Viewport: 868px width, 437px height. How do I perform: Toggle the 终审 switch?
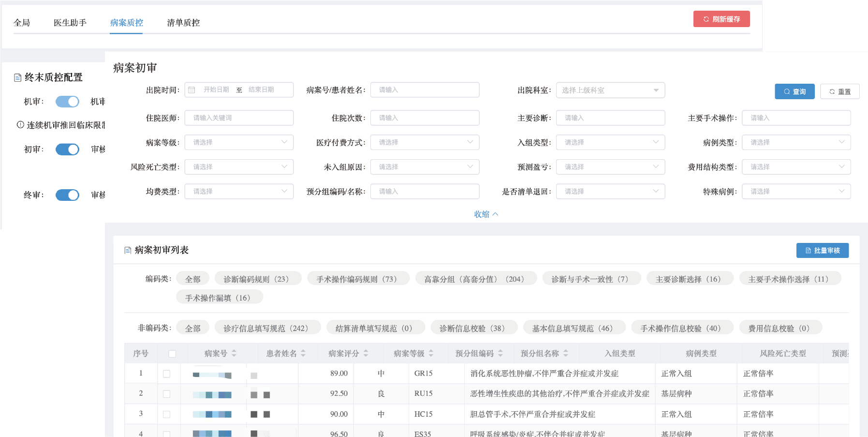point(67,195)
